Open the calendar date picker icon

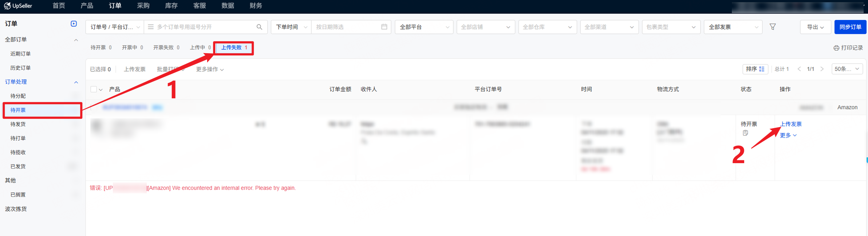click(x=384, y=27)
